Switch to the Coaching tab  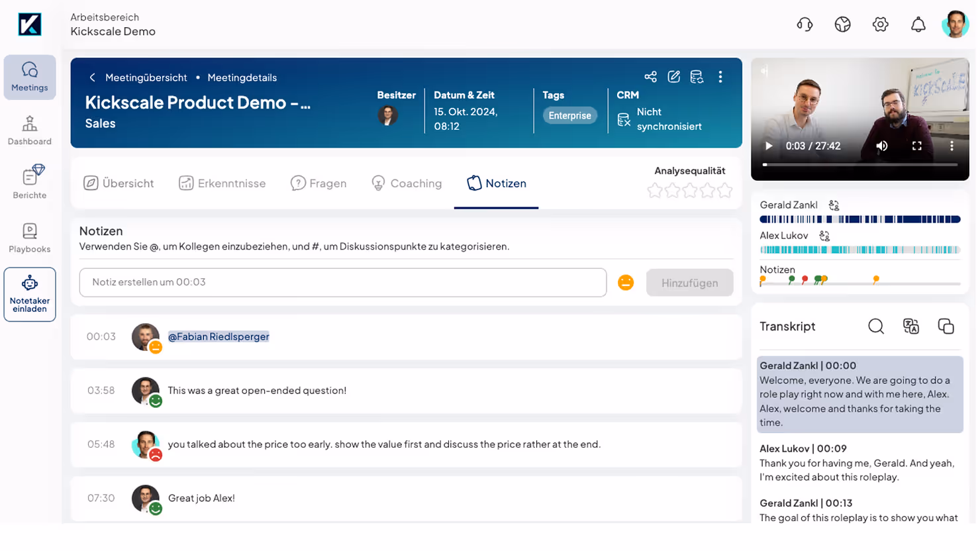click(407, 183)
